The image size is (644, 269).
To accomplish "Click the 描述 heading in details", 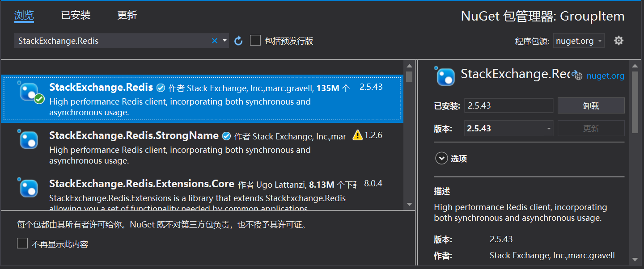I will click(x=442, y=192).
